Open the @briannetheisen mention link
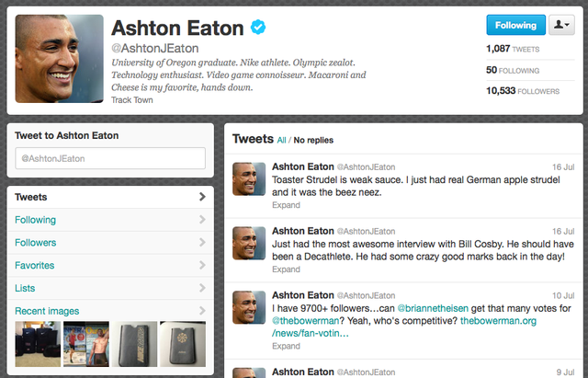The image size is (588, 378). 433,308
